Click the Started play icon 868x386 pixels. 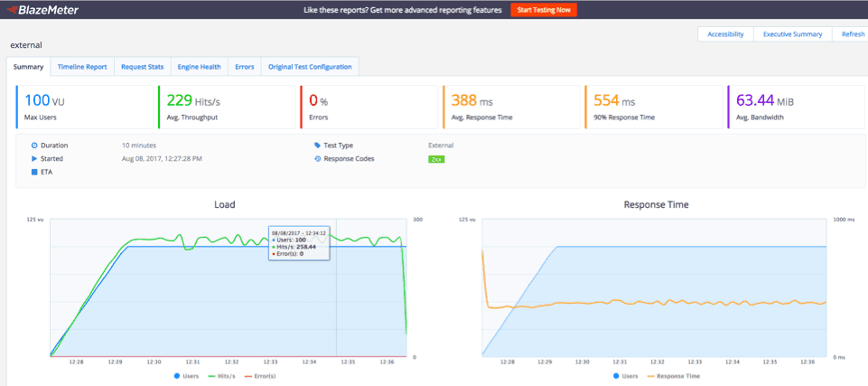(x=35, y=158)
